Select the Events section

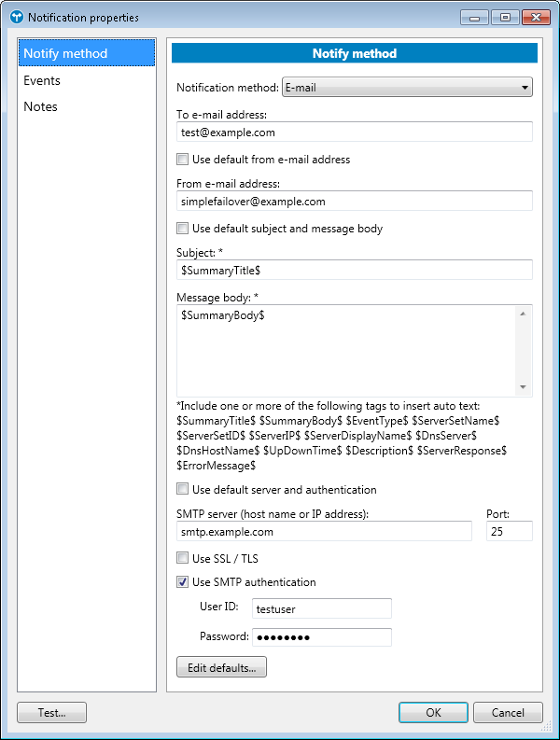pyautogui.click(x=42, y=81)
